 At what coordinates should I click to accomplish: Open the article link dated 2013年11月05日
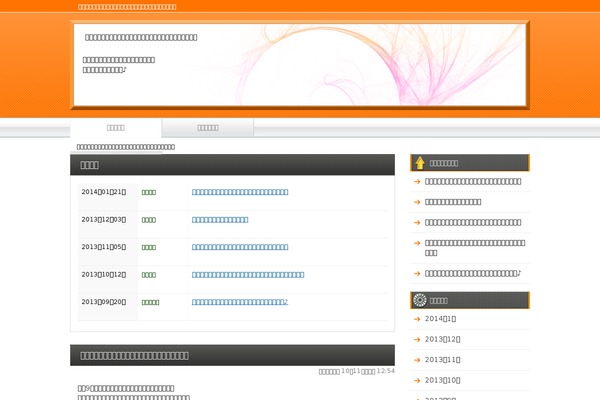240,247
